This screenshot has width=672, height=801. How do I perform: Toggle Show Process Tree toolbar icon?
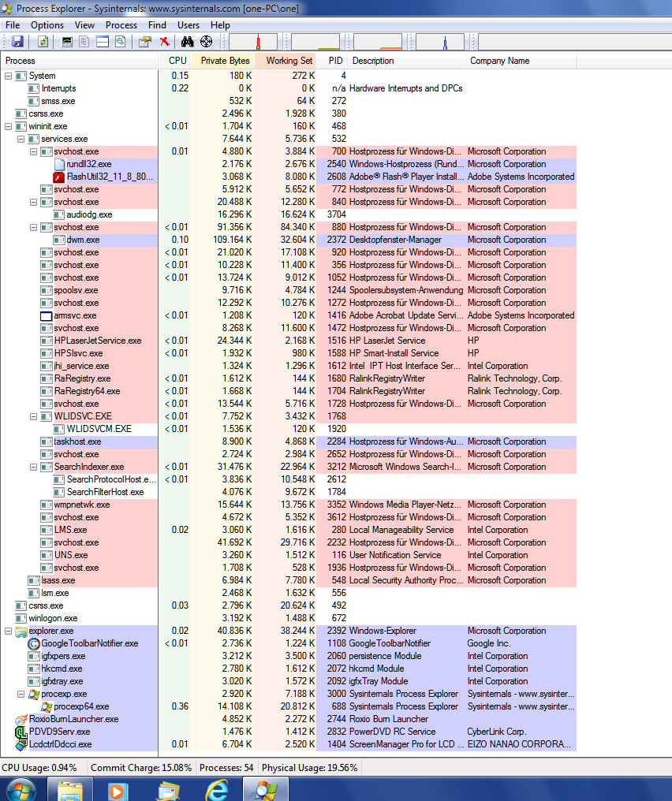click(x=84, y=42)
